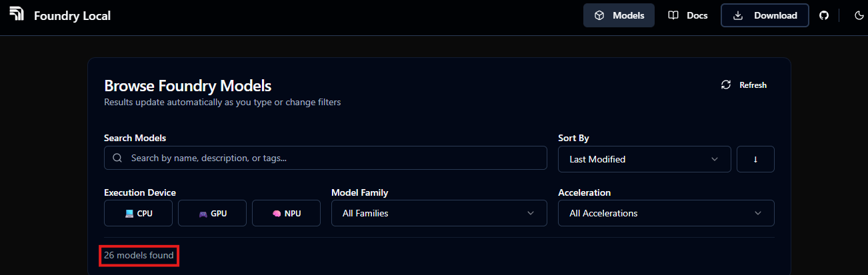868x275 pixels.
Task: Click the Foundry Local logo icon
Action: pyautogui.click(x=17, y=13)
